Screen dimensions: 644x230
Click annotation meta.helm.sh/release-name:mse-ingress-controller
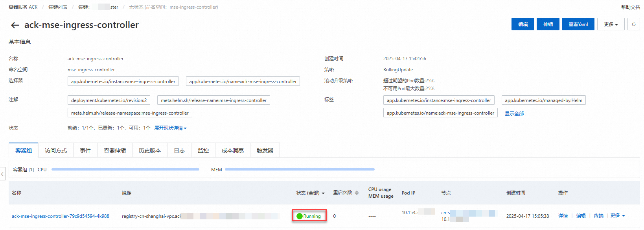coord(213,100)
